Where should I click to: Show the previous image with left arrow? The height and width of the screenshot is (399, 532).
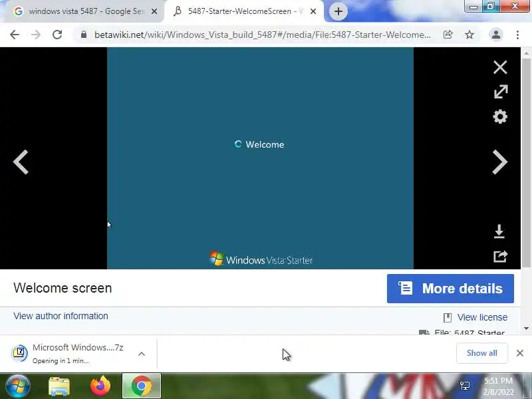click(21, 162)
